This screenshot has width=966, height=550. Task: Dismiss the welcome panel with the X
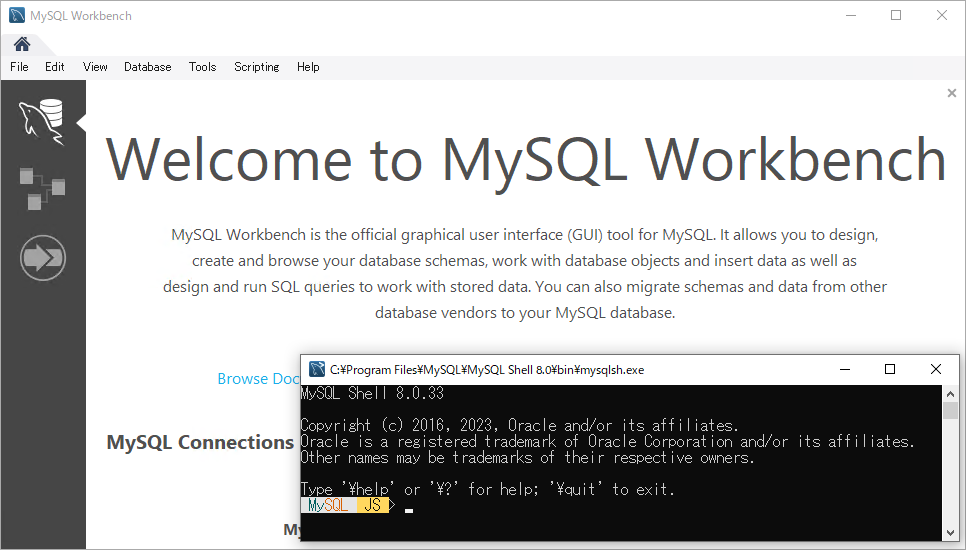click(x=952, y=93)
